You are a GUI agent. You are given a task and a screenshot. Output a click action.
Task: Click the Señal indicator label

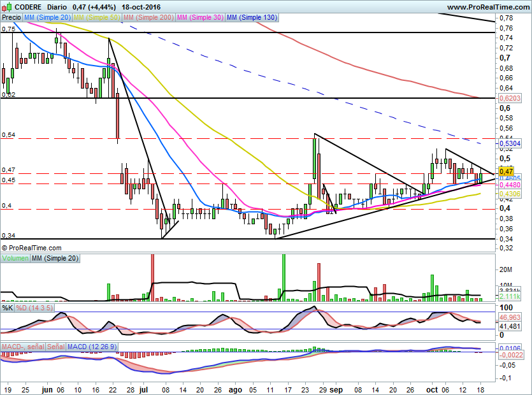[x=55, y=346]
